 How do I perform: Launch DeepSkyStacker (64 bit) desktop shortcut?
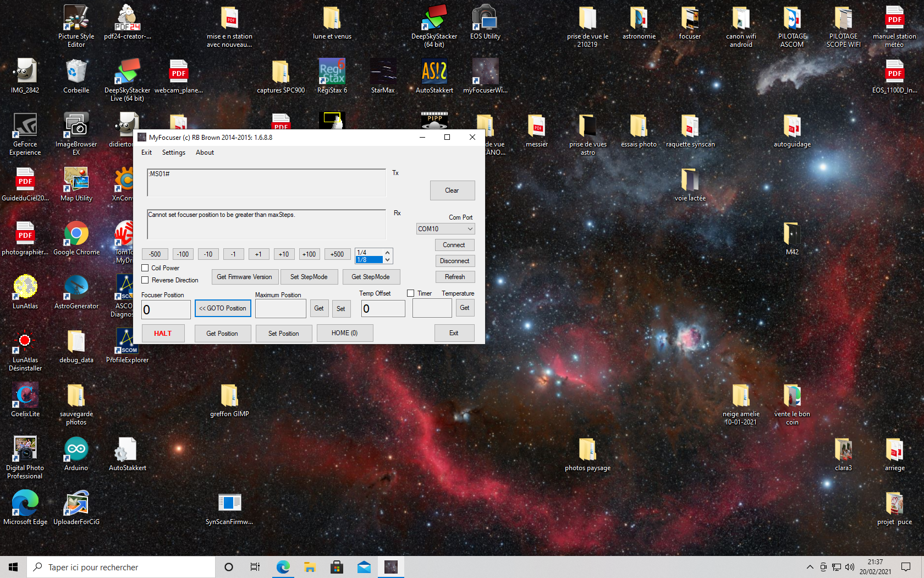click(x=434, y=25)
